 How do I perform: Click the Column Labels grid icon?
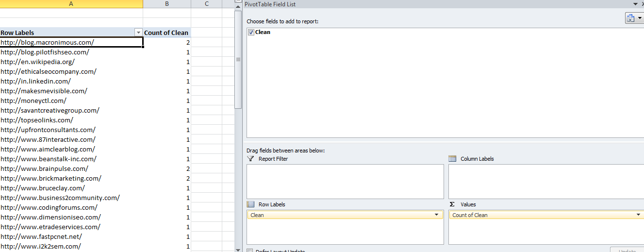point(452,159)
